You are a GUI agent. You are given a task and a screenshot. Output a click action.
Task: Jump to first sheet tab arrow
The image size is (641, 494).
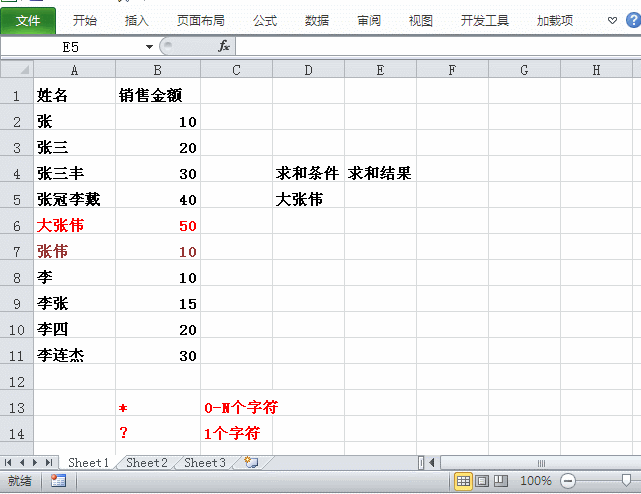8,463
